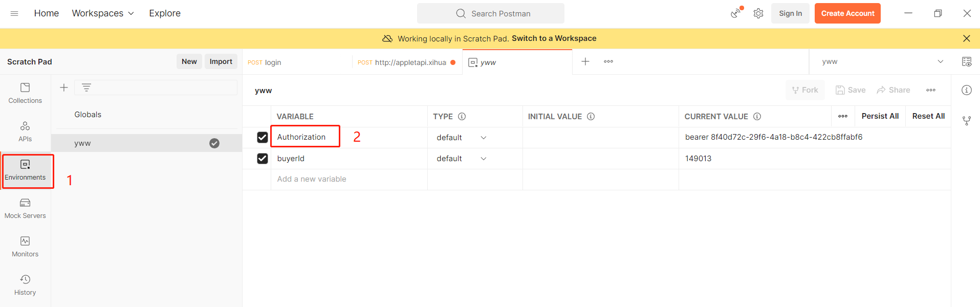Open tab options three-dot menu
980x307 pixels.
[x=608, y=61]
